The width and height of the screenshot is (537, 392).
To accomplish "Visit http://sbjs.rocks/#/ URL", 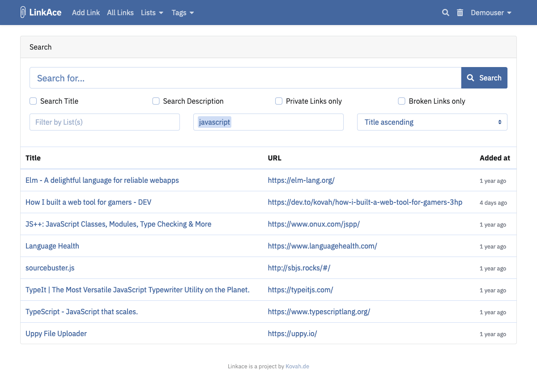I will pos(299,268).
